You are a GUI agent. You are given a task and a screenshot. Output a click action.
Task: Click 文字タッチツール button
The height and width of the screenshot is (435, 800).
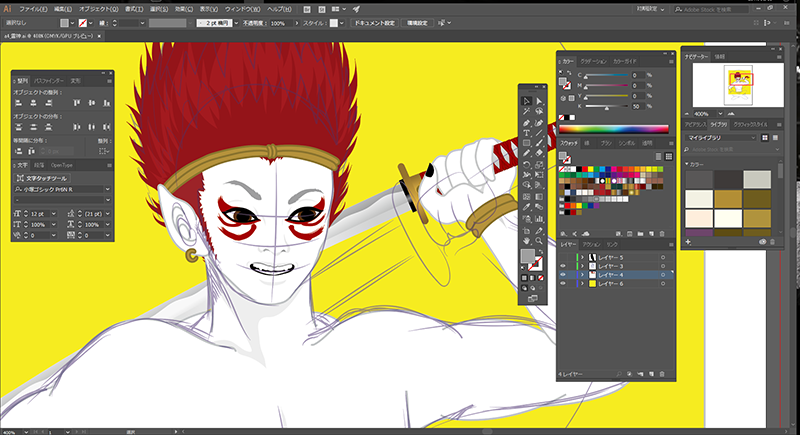(42, 178)
